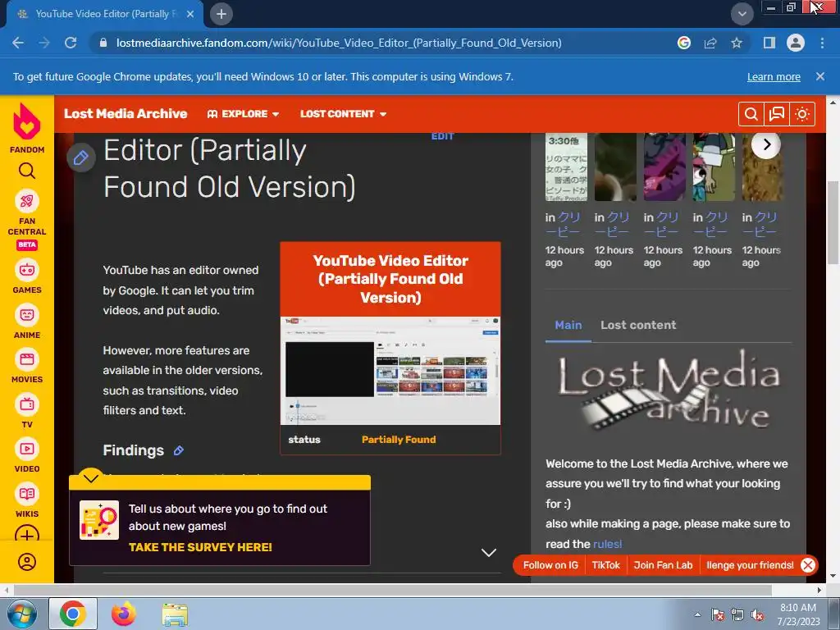
Task: Click the challenge your friends button
Action: click(x=750, y=565)
